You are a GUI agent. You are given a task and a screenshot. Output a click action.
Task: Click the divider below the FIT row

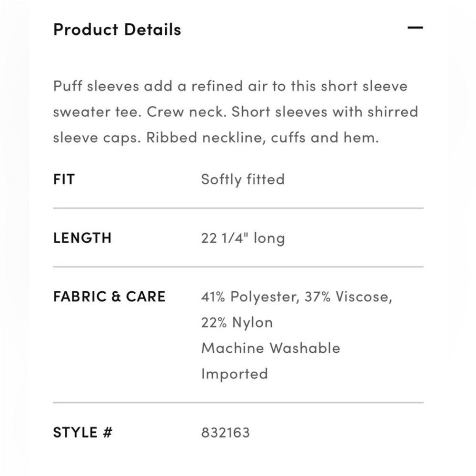238,208
